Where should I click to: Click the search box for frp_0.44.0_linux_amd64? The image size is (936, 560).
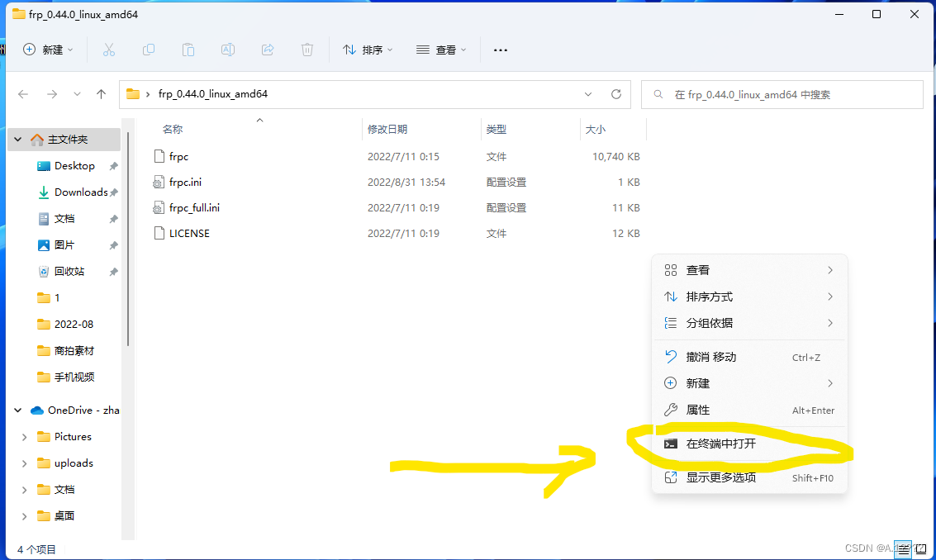click(x=782, y=94)
